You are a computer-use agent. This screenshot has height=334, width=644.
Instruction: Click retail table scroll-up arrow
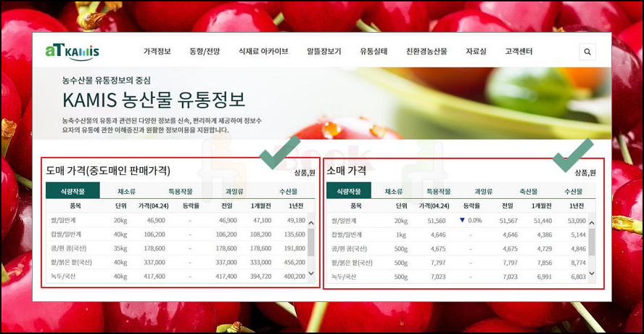(592, 224)
